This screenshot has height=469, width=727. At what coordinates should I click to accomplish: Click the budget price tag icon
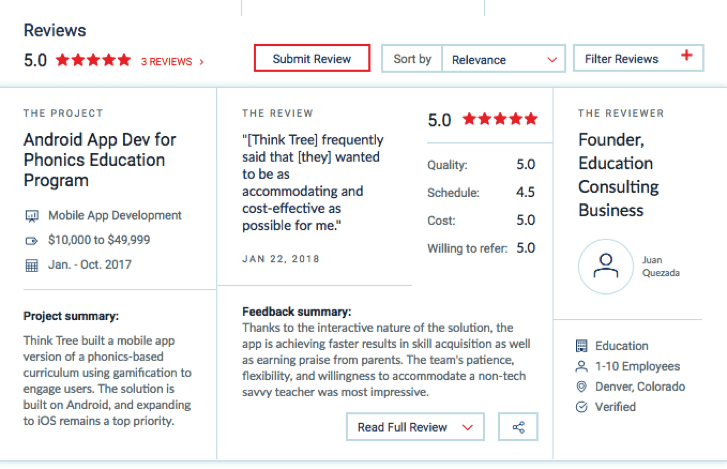(31, 240)
